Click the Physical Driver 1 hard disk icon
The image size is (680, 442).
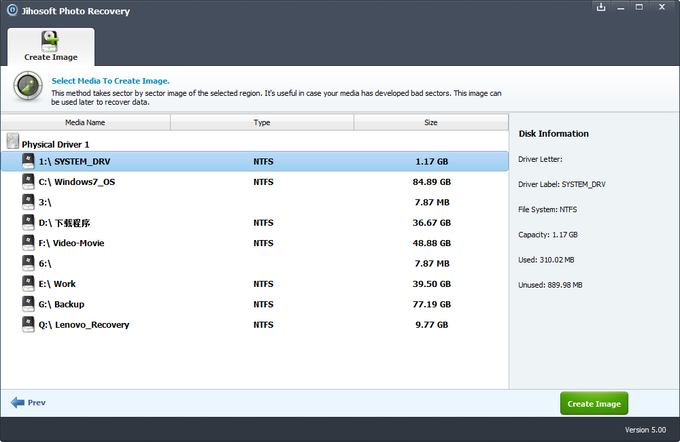(13, 141)
